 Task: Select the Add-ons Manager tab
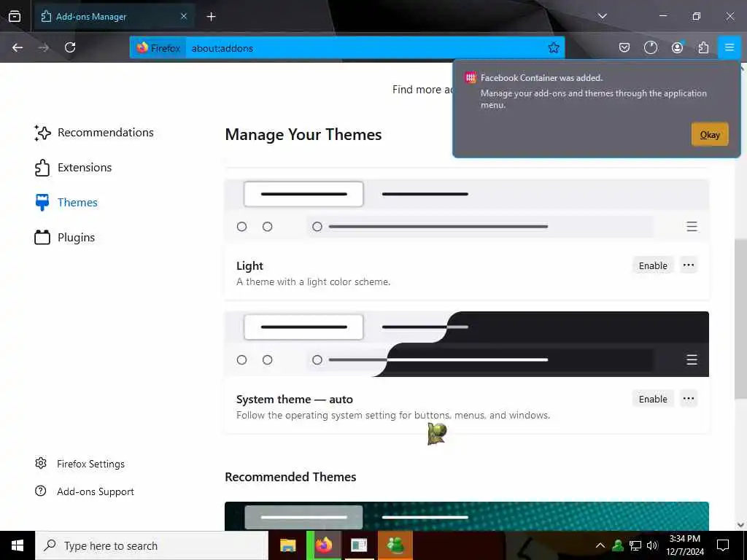click(x=115, y=16)
